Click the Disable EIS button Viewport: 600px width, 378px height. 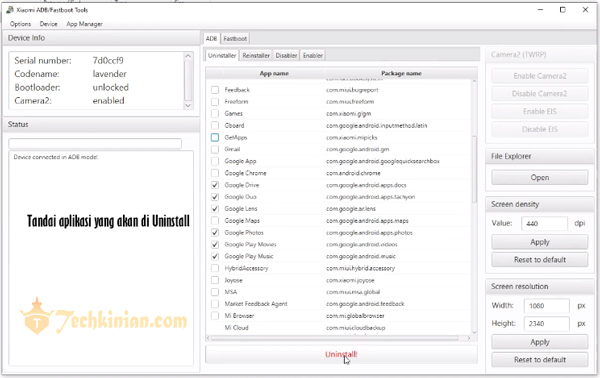tap(540, 129)
